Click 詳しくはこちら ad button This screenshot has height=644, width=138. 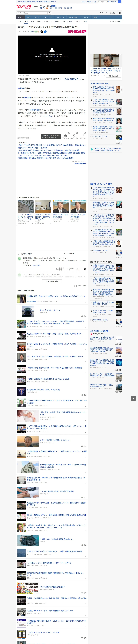(x=113, y=76)
